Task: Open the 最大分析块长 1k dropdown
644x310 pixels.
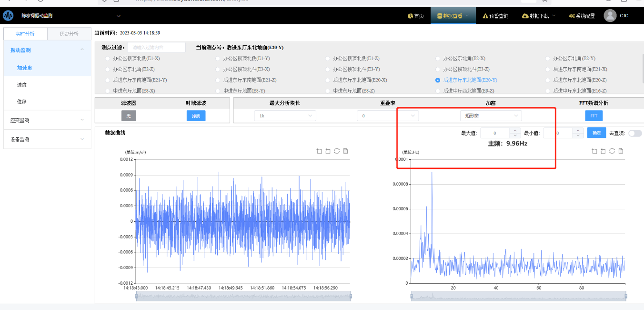Action: pyautogui.click(x=285, y=116)
